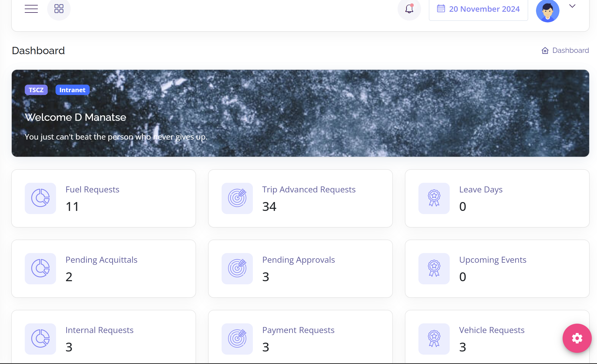Click the user avatar picture

(x=547, y=11)
